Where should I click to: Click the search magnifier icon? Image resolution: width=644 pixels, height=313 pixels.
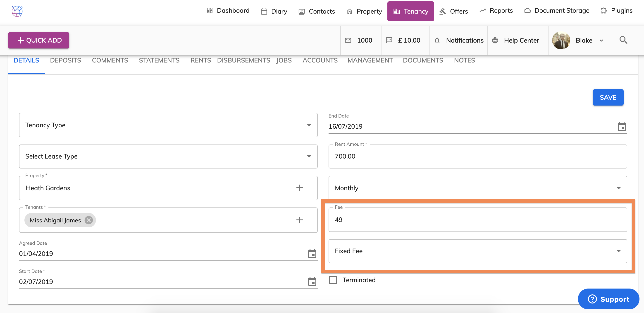pyautogui.click(x=623, y=40)
